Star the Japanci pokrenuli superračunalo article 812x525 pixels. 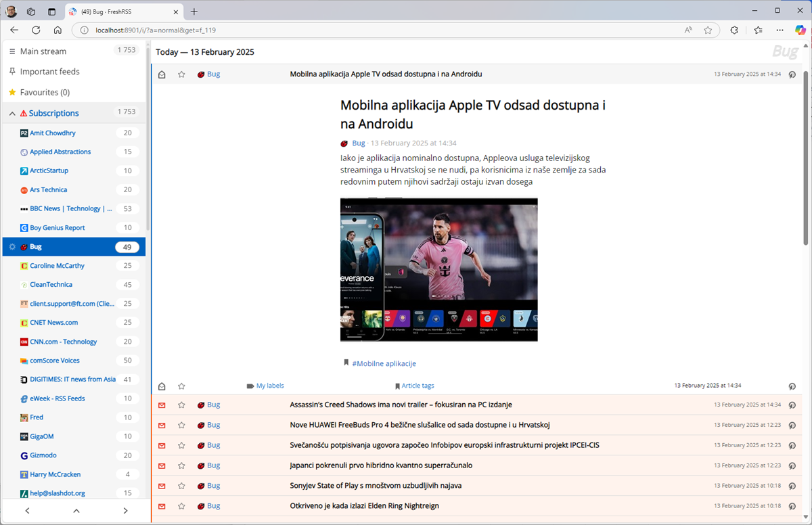coord(181,465)
